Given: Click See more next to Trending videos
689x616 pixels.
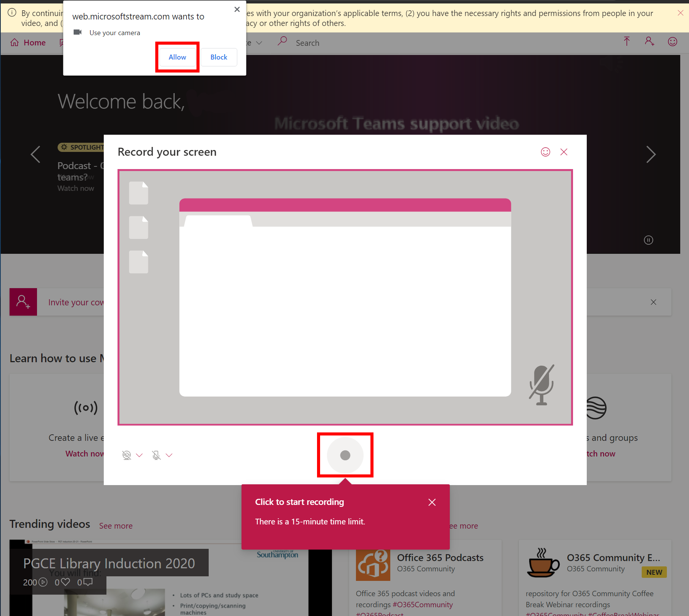Looking at the screenshot, I should (116, 526).
